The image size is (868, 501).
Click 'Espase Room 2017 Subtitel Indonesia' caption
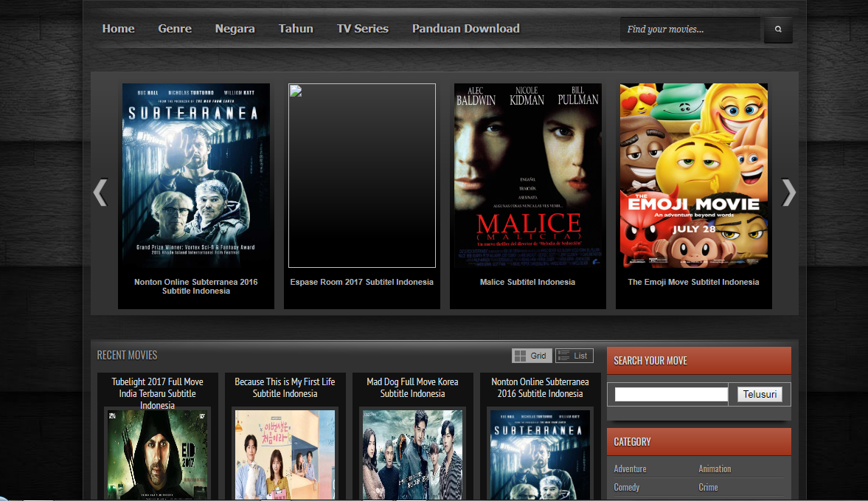click(361, 282)
